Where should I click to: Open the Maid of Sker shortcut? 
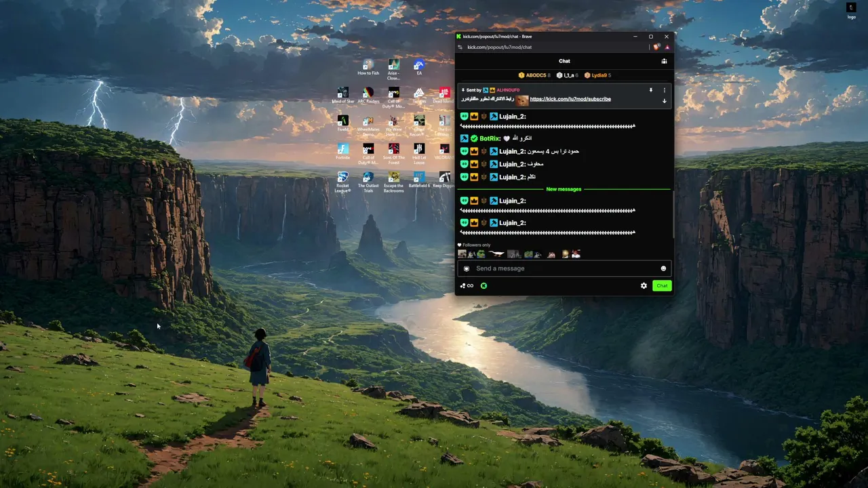343,96
